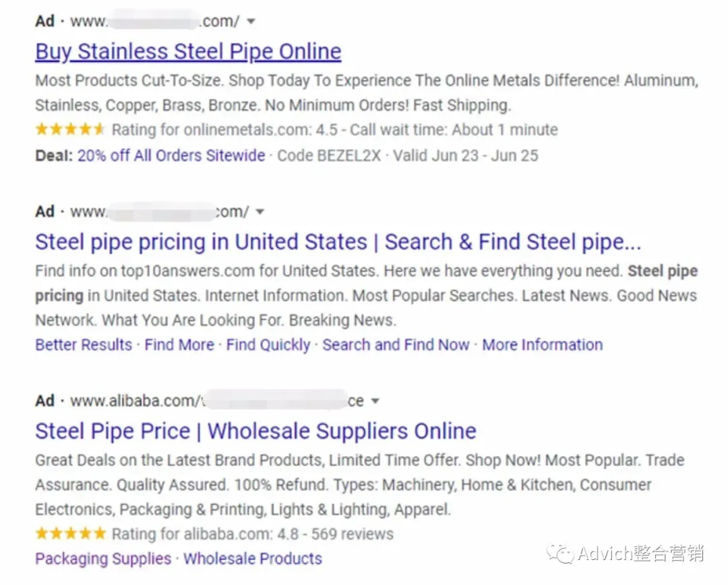728x585 pixels.
Task: Click the alibaba.com five-star rating icons
Action: [x=71, y=534]
